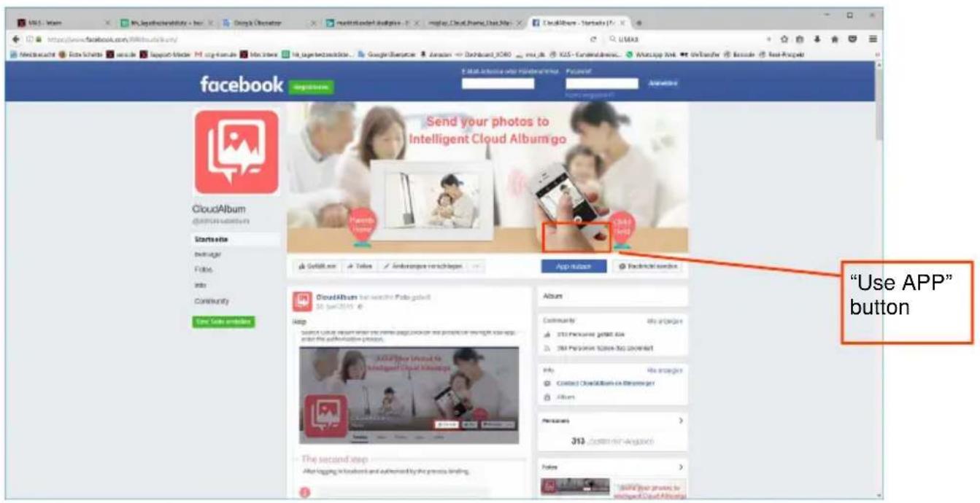The image size is (980, 503).
Task: Click 'Alle anzeigen' in Info card
Action: tap(664, 370)
